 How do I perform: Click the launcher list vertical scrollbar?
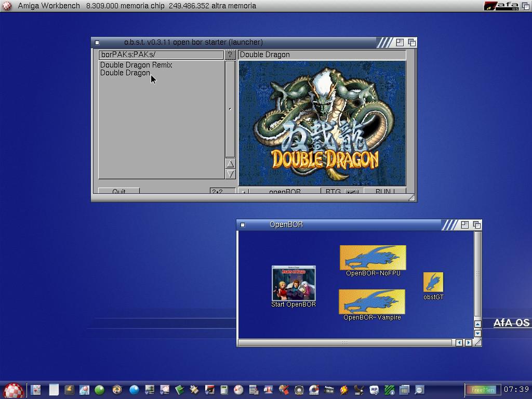pyautogui.click(x=230, y=110)
